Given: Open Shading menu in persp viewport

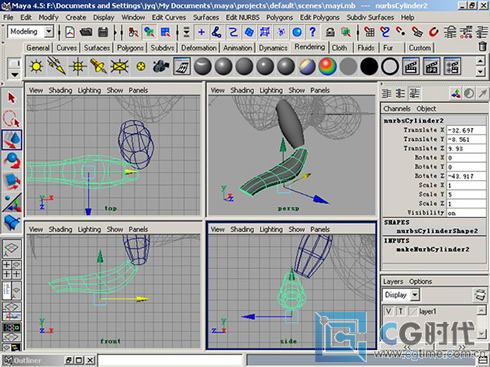Looking at the screenshot, I should coord(242,90).
